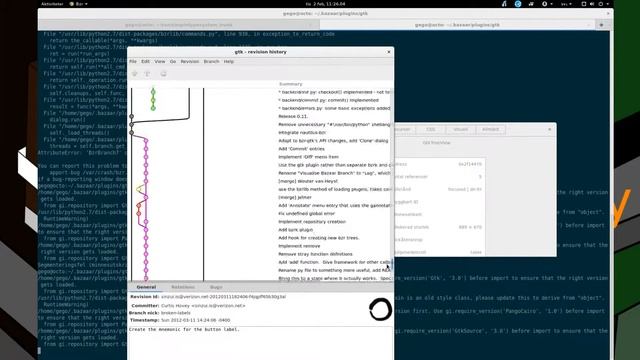Open the Bzr application menu in the top bar
The width and height of the screenshot is (640, 360).
click(78, 4)
